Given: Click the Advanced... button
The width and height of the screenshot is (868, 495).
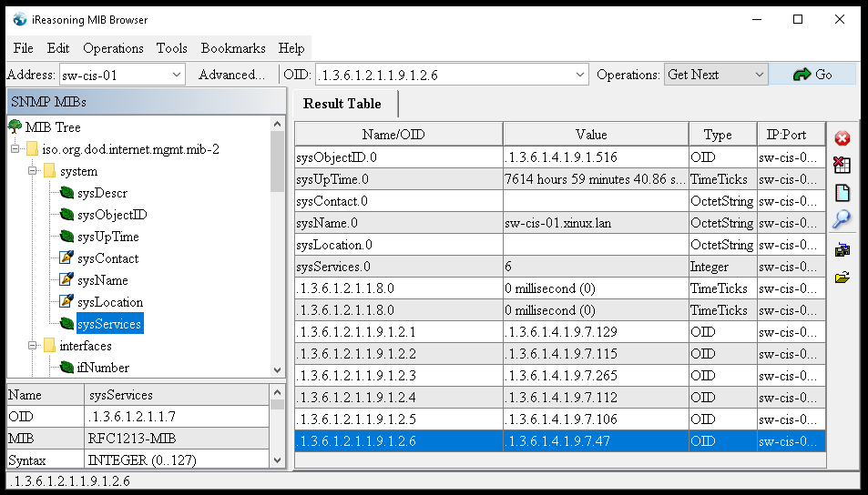Looking at the screenshot, I should point(231,75).
